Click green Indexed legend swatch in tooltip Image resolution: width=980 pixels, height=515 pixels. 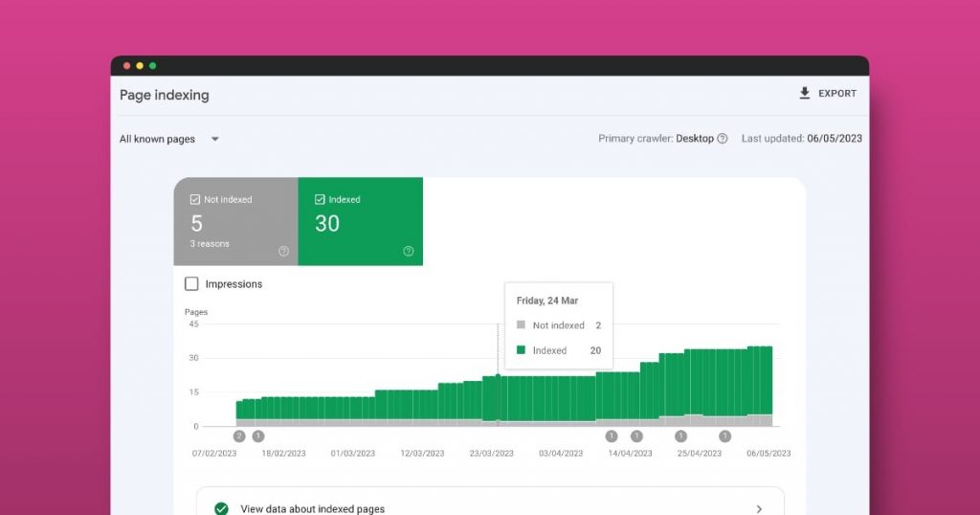521,350
